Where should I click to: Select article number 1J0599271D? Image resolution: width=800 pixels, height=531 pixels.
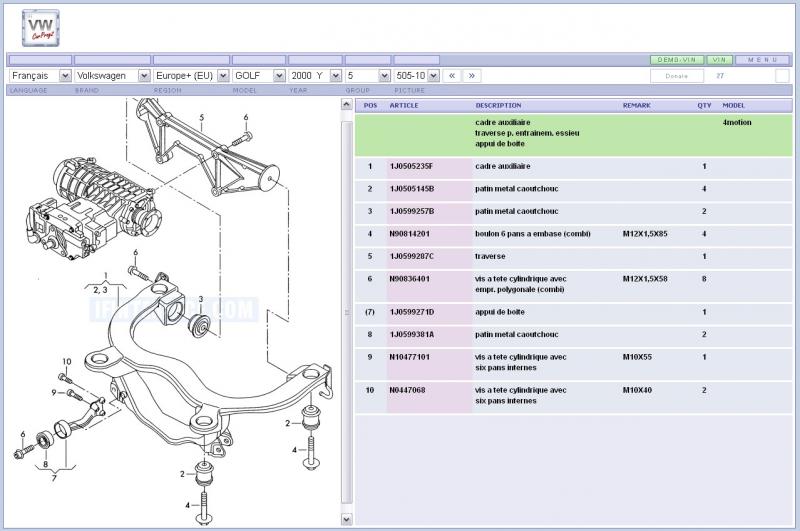(x=412, y=312)
